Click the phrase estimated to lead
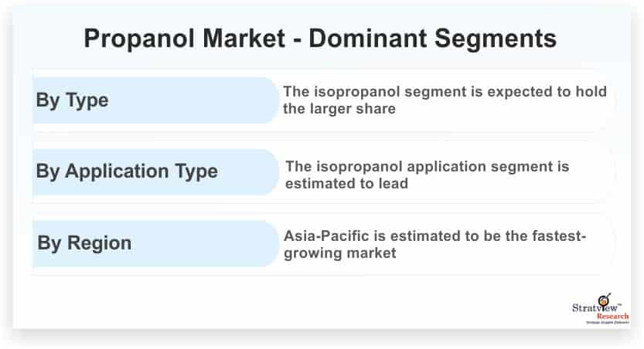This screenshot has height=349, width=644. pyautogui.click(x=346, y=183)
